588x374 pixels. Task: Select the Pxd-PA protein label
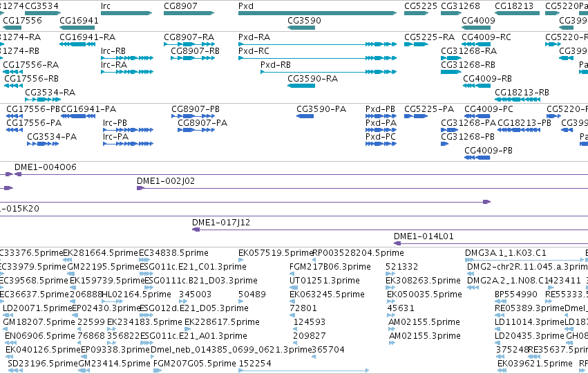click(381, 123)
